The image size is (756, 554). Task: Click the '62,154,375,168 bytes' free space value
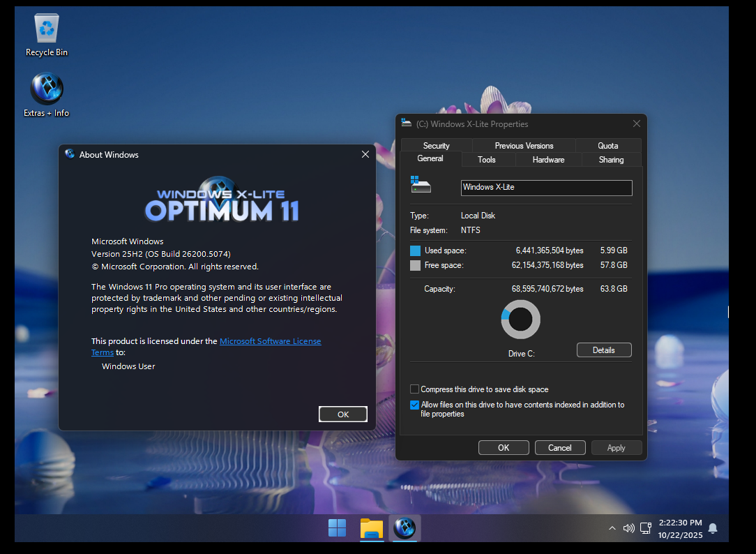click(547, 264)
